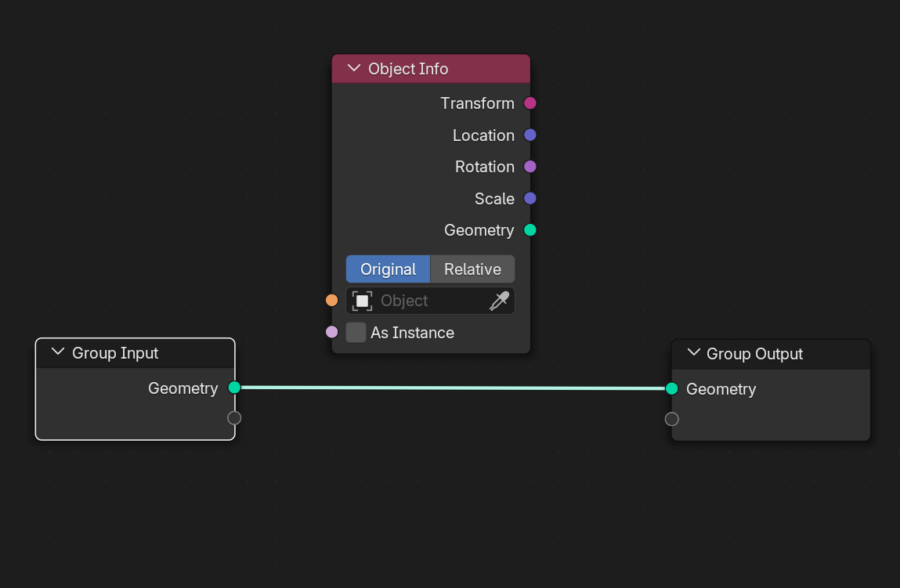Select the Original transform space option
The width and height of the screenshot is (900, 588).
(388, 269)
